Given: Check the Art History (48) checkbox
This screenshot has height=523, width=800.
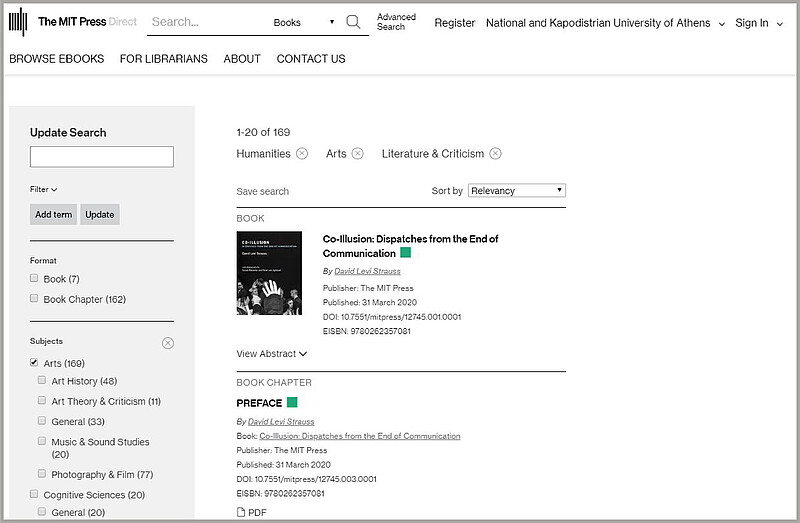Looking at the screenshot, I should click(42, 380).
